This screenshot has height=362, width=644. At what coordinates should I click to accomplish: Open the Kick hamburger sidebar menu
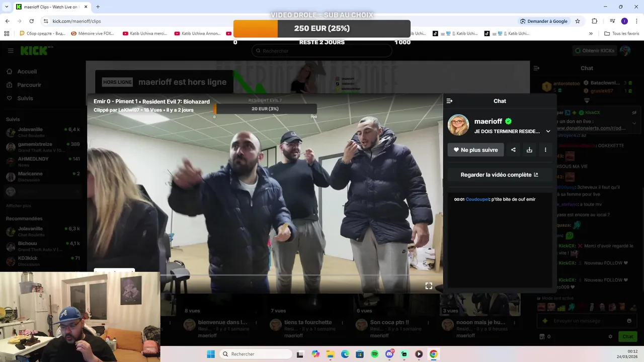11,51
